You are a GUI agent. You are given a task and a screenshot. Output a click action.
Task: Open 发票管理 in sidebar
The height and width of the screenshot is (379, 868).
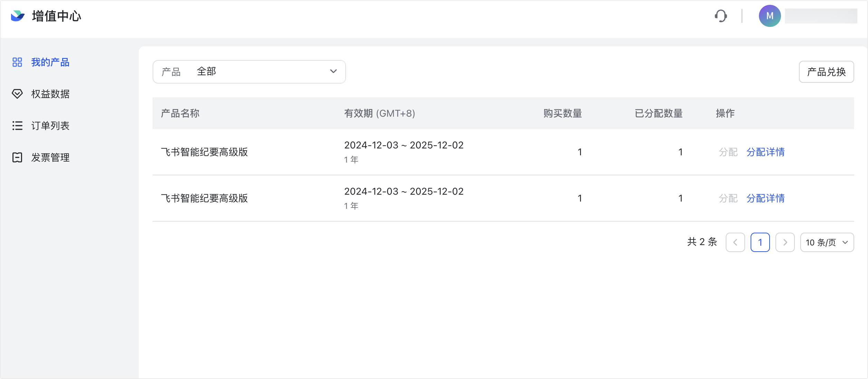[50, 157]
